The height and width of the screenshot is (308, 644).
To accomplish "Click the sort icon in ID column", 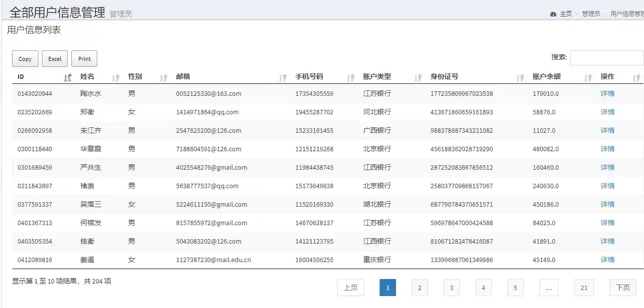I will 68,77.
